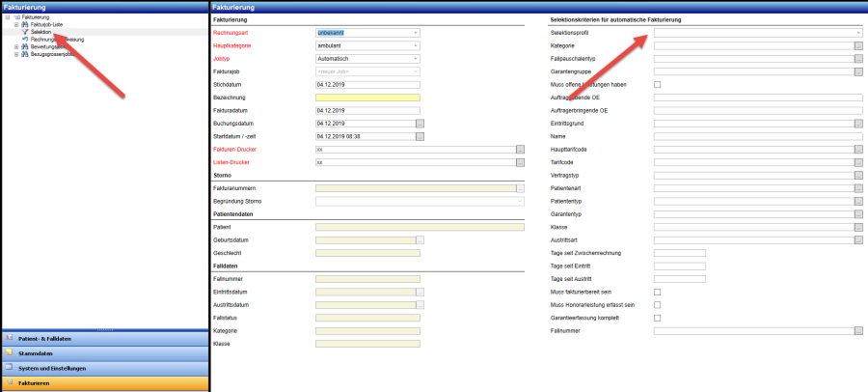
Task: Tick the Muss fakturierbereit sein checkbox
Action: pos(658,293)
